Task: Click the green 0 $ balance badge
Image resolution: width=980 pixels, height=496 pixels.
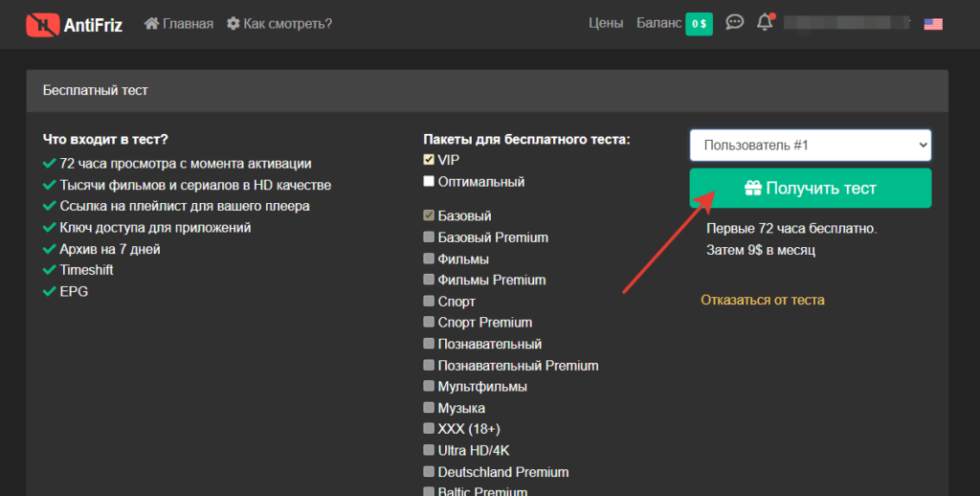Action: click(x=699, y=23)
